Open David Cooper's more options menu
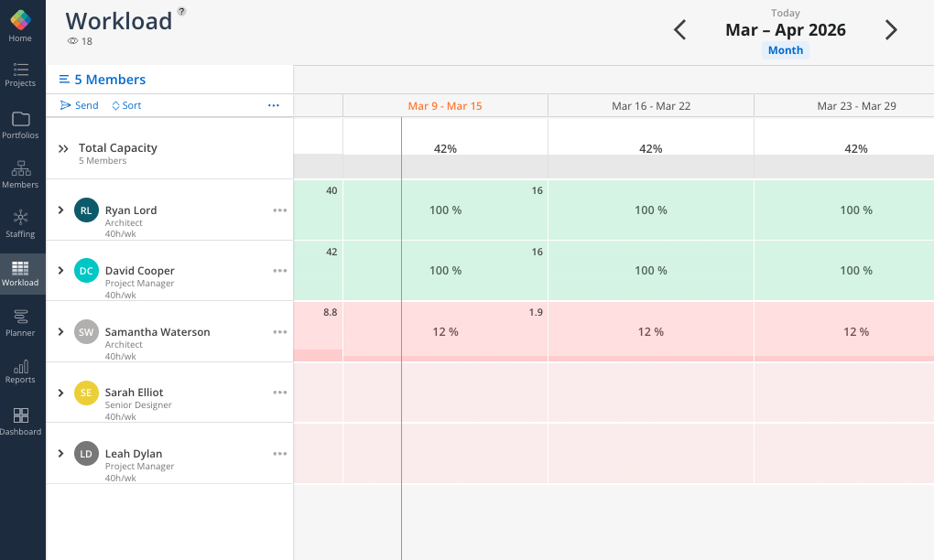This screenshot has width=934, height=560. 280,271
